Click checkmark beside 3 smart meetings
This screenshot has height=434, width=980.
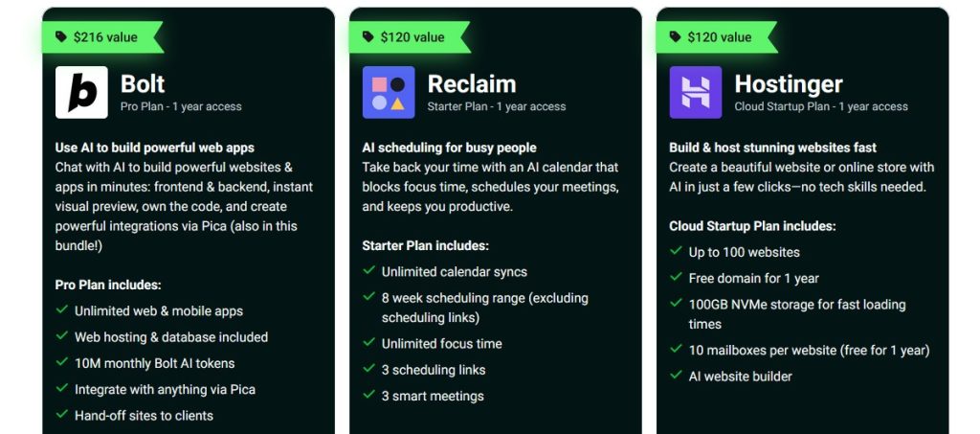click(x=368, y=395)
